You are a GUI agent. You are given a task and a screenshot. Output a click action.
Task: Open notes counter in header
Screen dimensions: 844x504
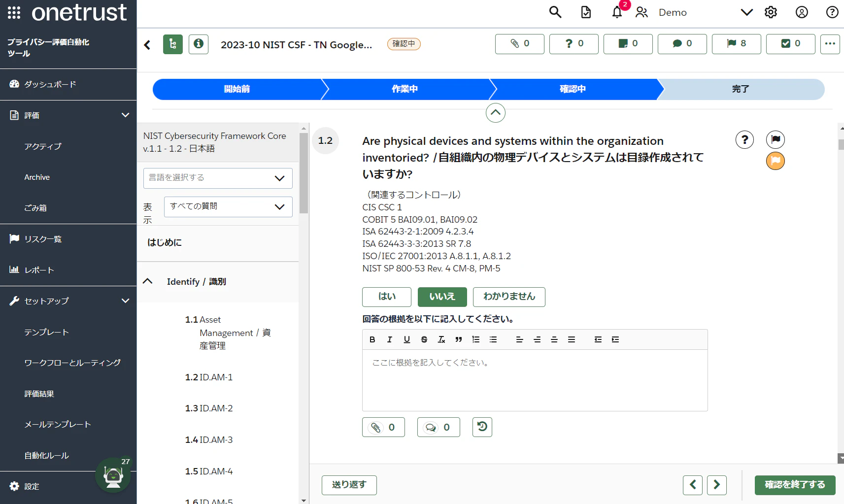pos(628,44)
